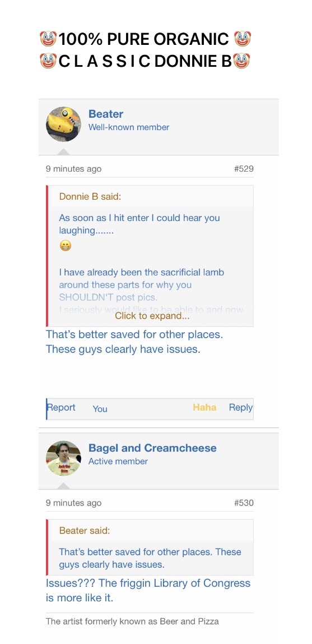
Task: Click '9 minutes ago' timestamp on post 530
Action: point(74,503)
